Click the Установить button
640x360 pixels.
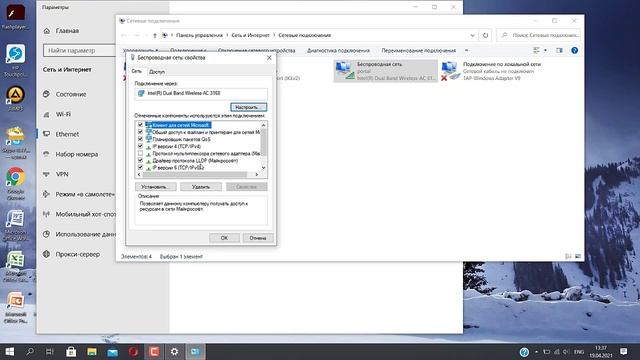tap(156, 187)
